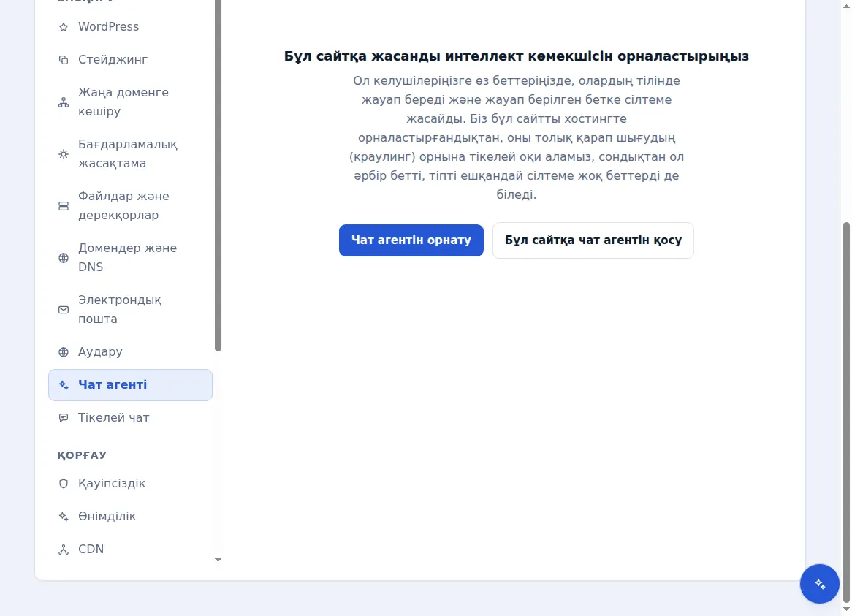The width and height of the screenshot is (852, 616).
Task: Click the paragraph beginning Ол келушілеріңізге
Action: [516, 137]
